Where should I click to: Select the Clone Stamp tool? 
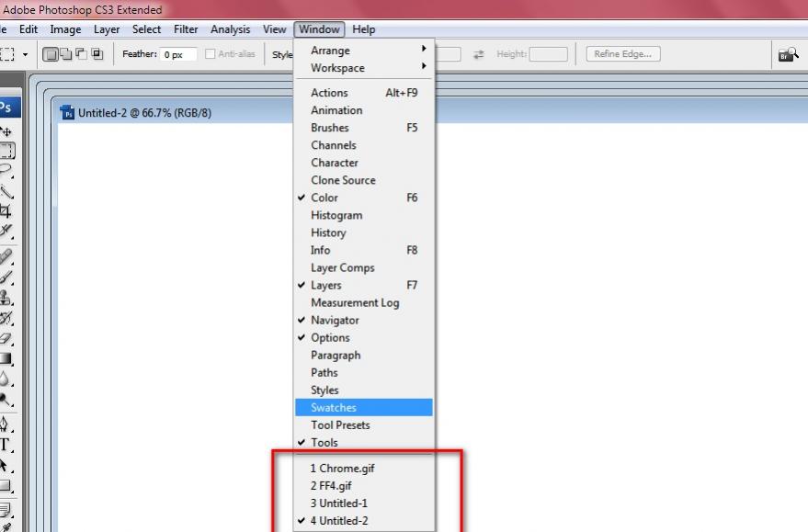6,299
